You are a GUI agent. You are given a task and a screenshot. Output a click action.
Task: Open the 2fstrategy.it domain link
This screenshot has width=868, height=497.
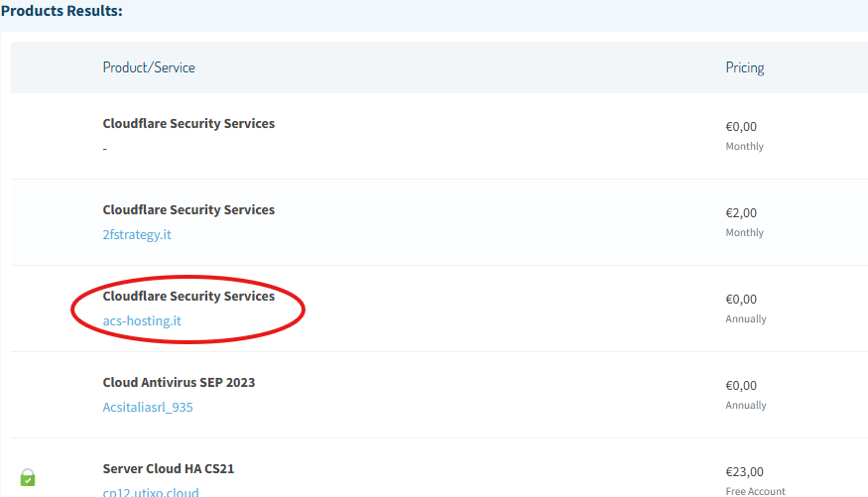coord(137,235)
